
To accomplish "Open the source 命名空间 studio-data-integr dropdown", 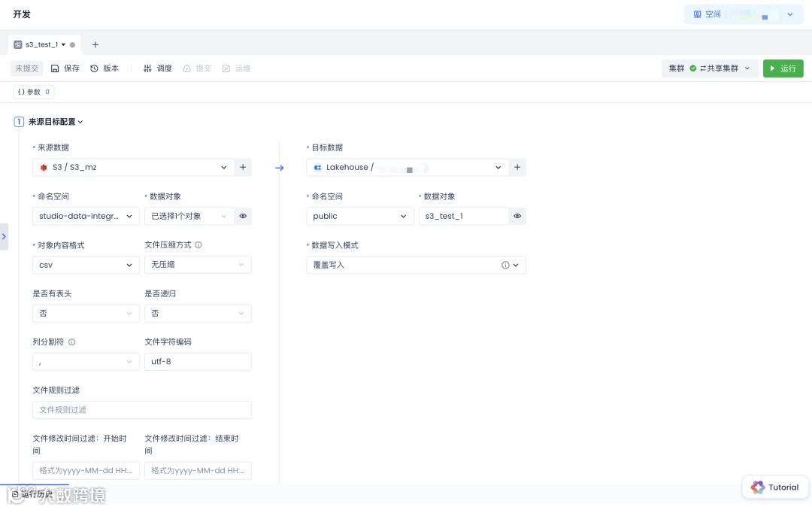I will pyautogui.click(x=86, y=216).
